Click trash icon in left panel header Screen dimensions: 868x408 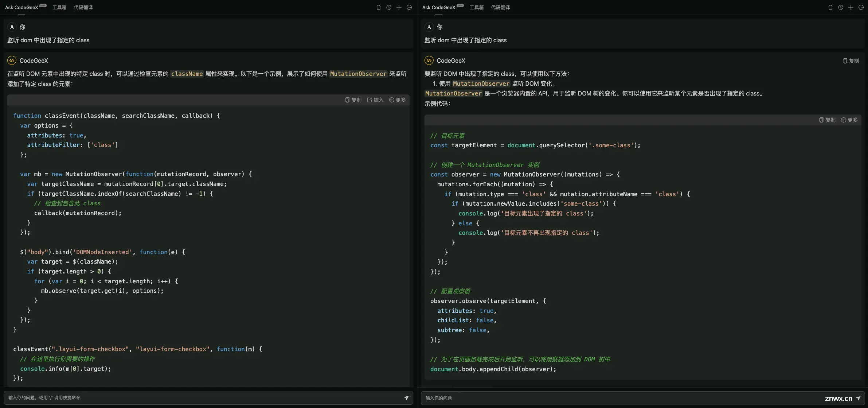click(379, 7)
